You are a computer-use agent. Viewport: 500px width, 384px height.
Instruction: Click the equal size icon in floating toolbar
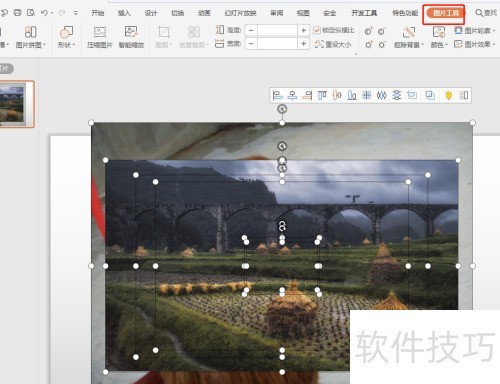(412, 95)
